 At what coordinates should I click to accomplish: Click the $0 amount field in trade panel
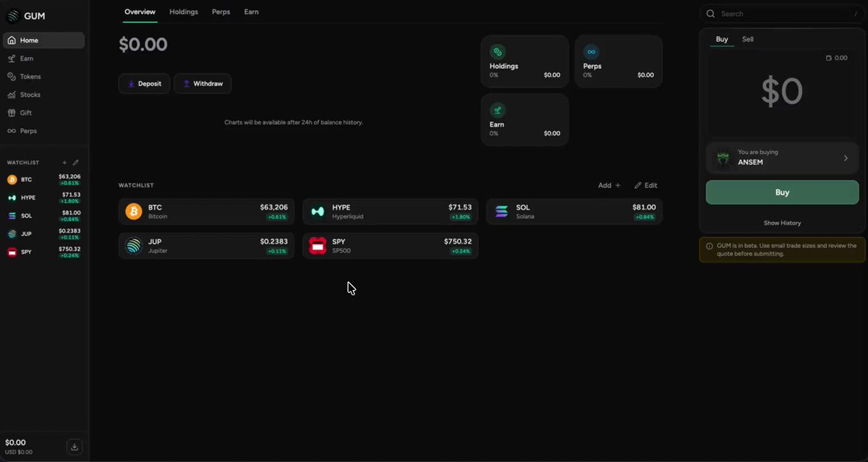[x=782, y=92]
